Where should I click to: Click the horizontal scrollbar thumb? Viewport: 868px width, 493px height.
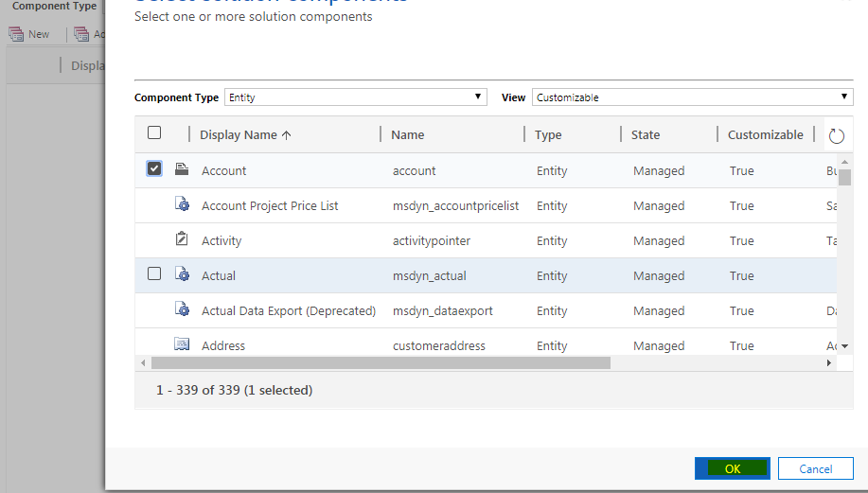coord(381,362)
